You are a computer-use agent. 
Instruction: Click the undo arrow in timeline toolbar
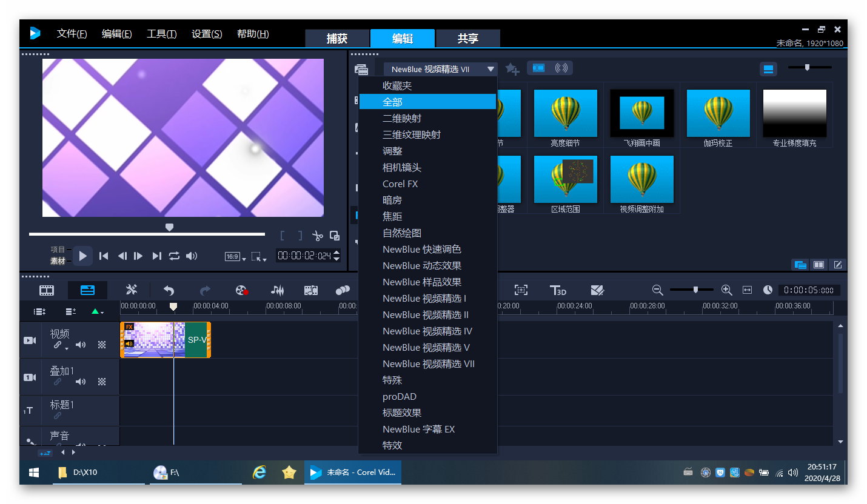click(x=169, y=290)
